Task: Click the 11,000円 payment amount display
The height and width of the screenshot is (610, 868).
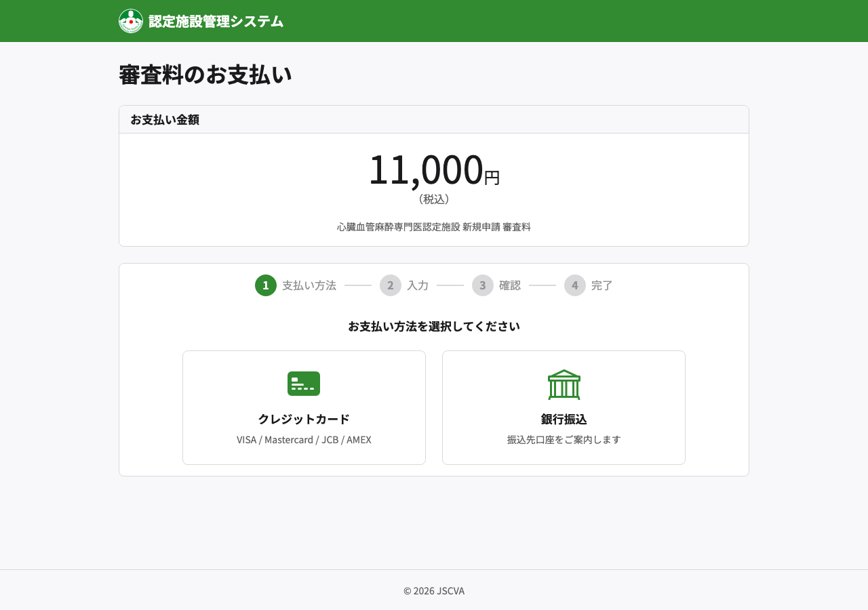Action: click(x=434, y=171)
